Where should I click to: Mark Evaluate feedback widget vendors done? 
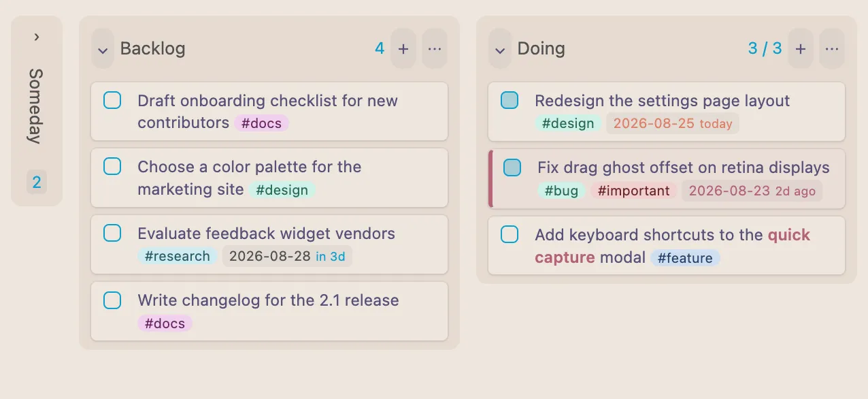[x=112, y=234]
